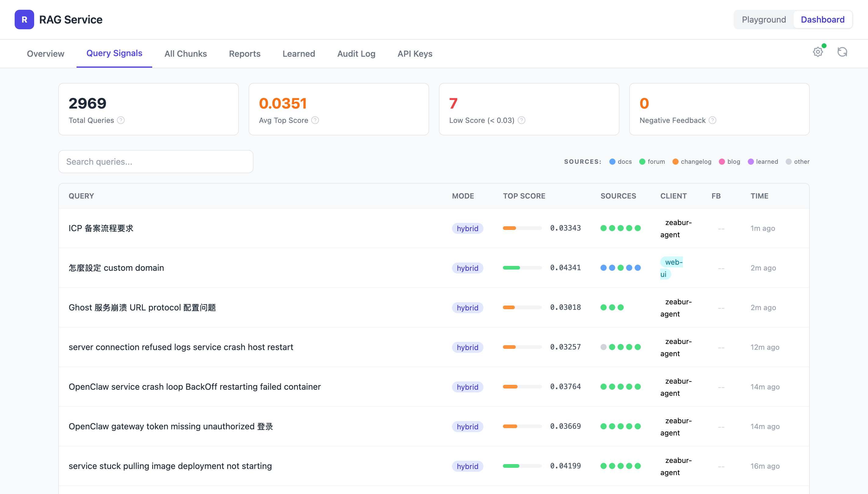Click the Search queries input field

(x=156, y=162)
